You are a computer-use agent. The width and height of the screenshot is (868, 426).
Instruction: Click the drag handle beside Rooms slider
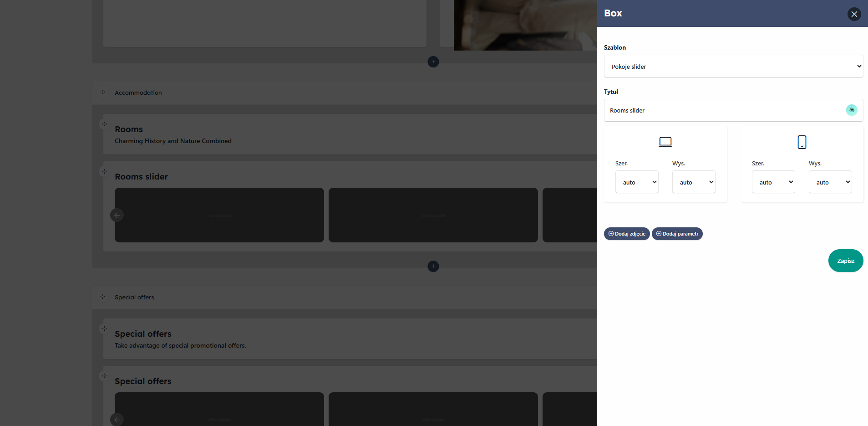[105, 172]
